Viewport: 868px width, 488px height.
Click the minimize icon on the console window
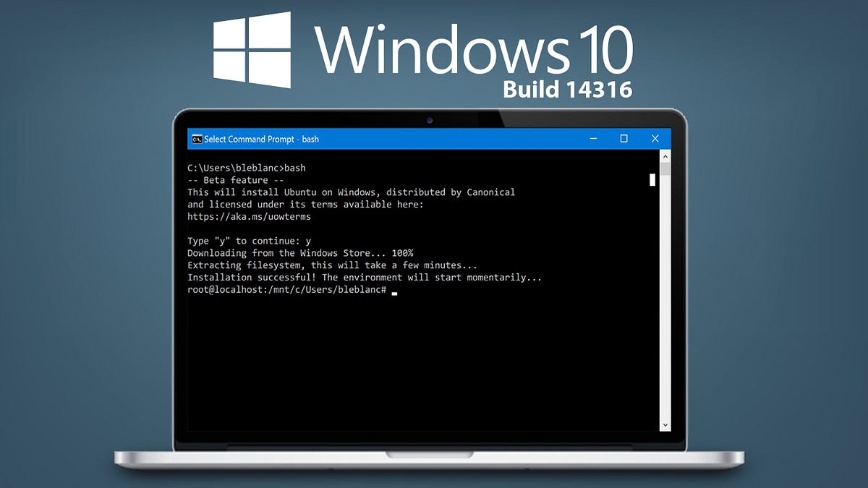592,139
